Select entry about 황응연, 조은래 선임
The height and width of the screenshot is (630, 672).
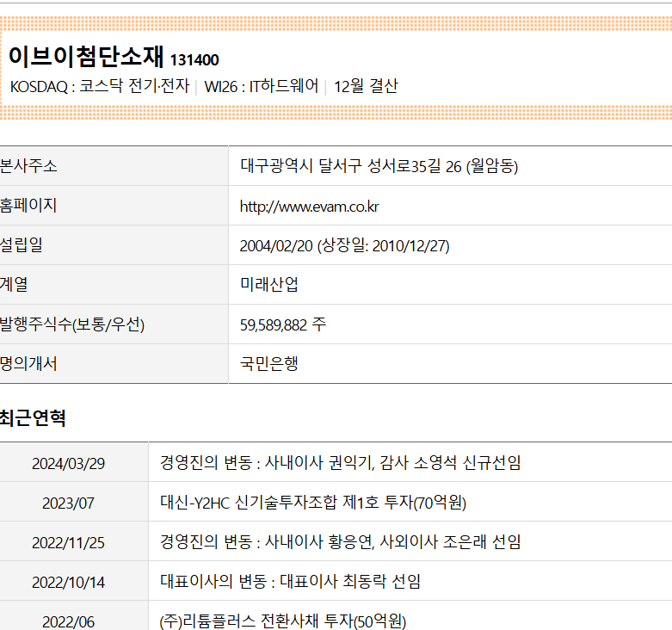pyautogui.click(x=340, y=541)
